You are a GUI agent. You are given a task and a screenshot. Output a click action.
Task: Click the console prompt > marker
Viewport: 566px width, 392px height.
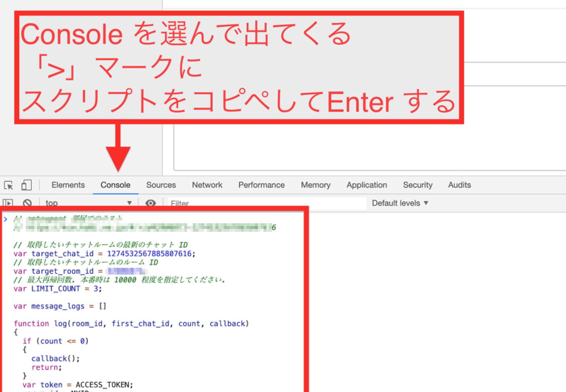pos(6,219)
